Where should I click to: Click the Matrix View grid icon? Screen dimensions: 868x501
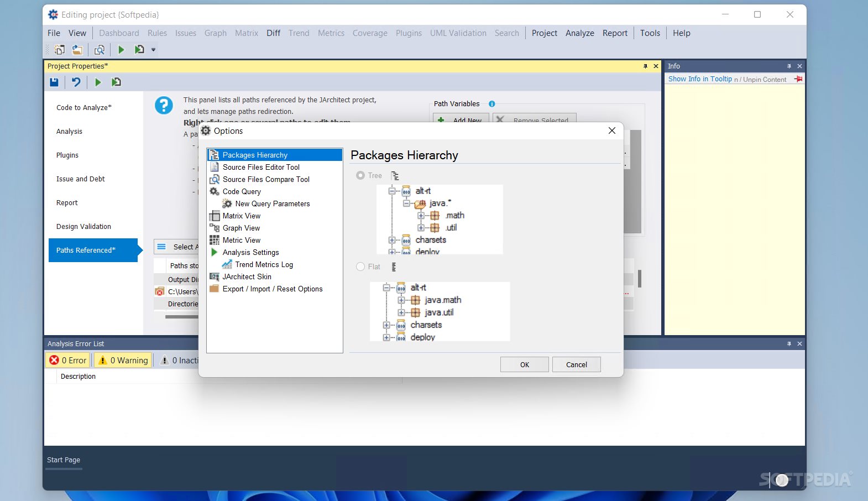[x=215, y=216]
